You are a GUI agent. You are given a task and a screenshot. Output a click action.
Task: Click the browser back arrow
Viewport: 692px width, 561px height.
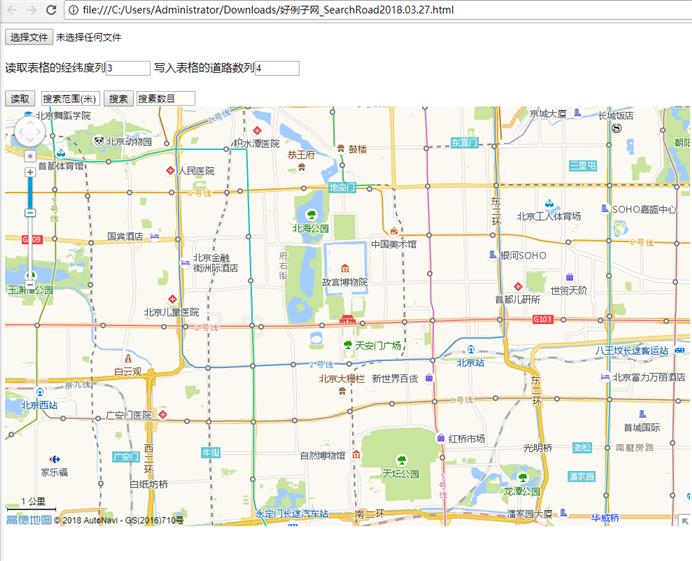[x=12, y=10]
